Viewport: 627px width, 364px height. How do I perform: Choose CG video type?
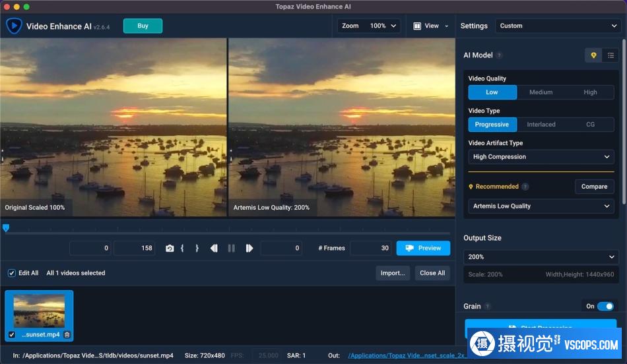pyautogui.click(x=590, y=125)
